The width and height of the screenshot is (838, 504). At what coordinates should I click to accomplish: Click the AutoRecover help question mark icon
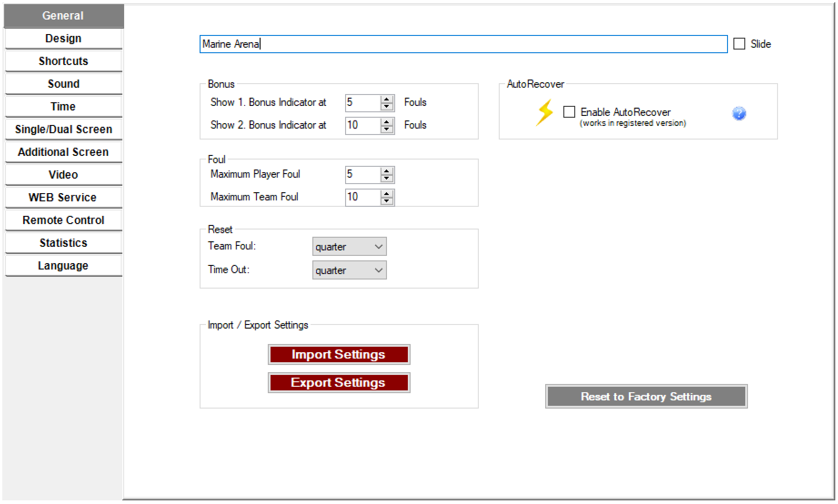point(739,113)
